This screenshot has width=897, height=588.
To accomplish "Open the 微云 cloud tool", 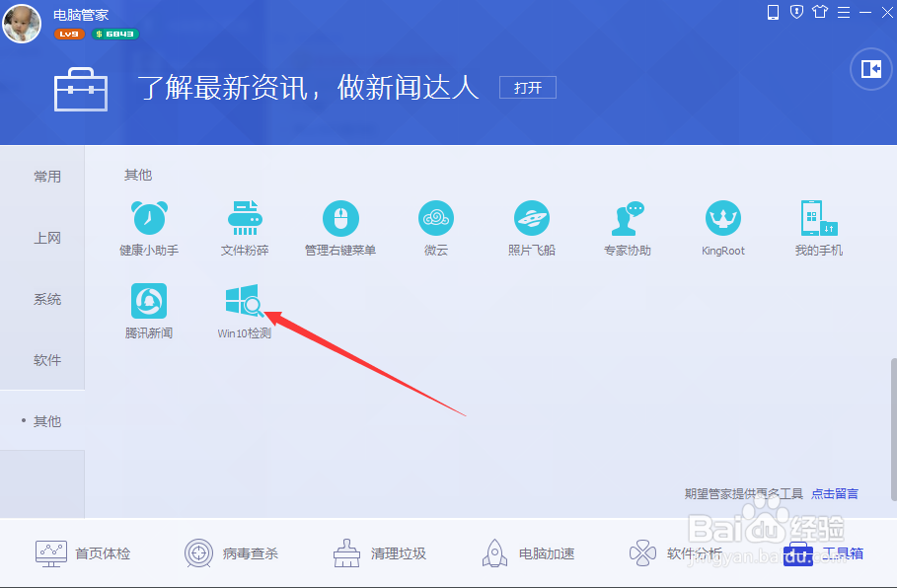I will click(x=436, y=228).
